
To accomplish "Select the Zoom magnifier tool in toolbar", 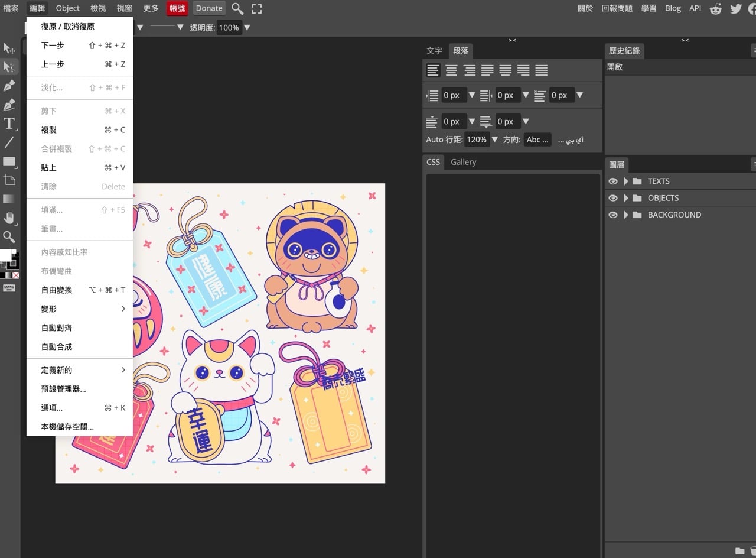I will [9, 237].
